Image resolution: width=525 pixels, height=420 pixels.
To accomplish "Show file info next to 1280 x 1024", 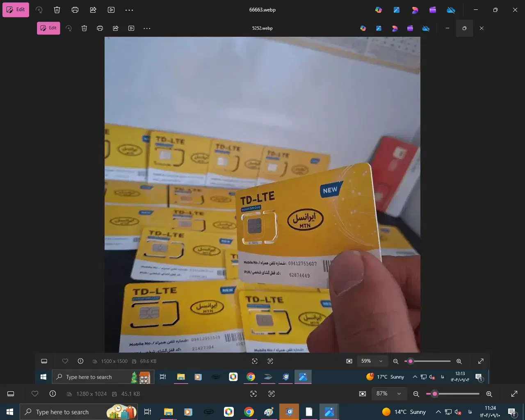I will tap(52, 394).
